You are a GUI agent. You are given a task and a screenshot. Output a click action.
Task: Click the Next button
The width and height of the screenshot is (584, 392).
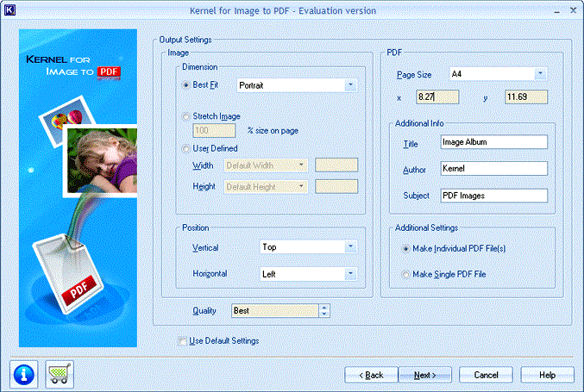(425, 375)
